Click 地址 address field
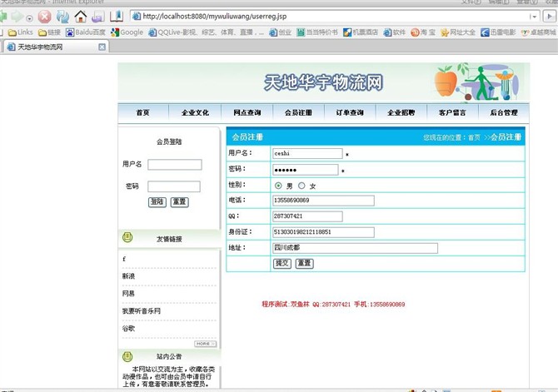Viewport: 558px width, 392px height. pyautogui.click(x=355, y=248)
